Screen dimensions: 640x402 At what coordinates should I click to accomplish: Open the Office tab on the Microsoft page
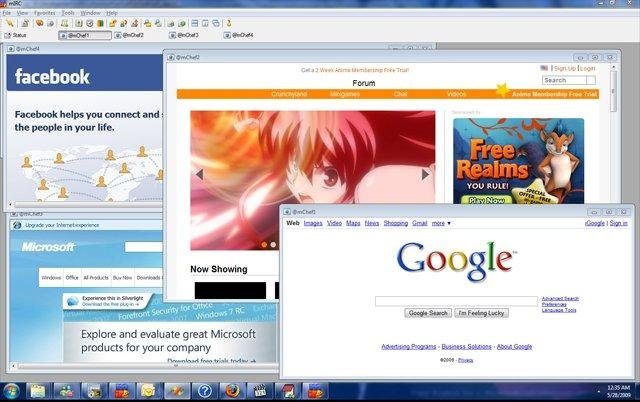(72, 278)
